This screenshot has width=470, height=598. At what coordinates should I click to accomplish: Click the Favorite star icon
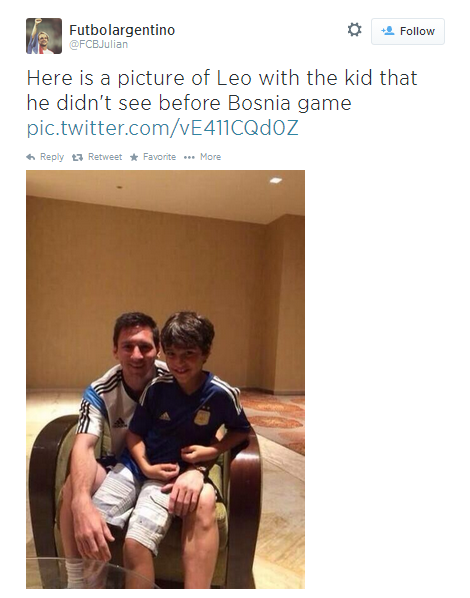[x=134, y=157]
